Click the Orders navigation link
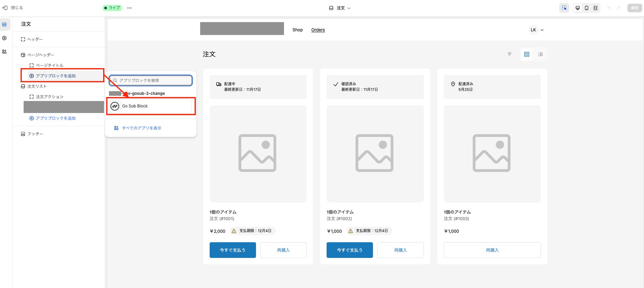 tap(318, 30)
